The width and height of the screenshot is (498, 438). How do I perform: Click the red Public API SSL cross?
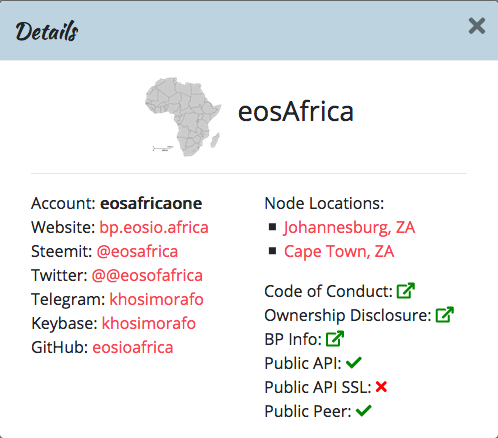click(x=381, y=387)
